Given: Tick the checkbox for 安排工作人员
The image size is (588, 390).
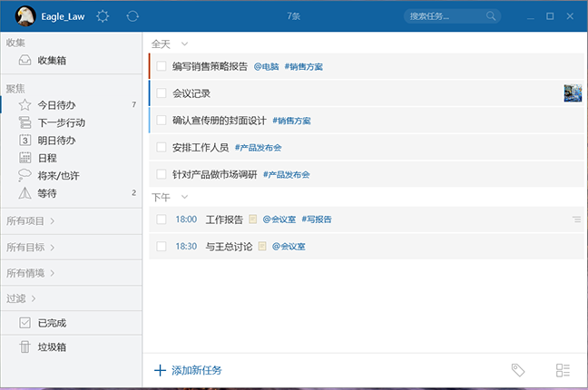Looking at the screenshot, I should point(162,147).
